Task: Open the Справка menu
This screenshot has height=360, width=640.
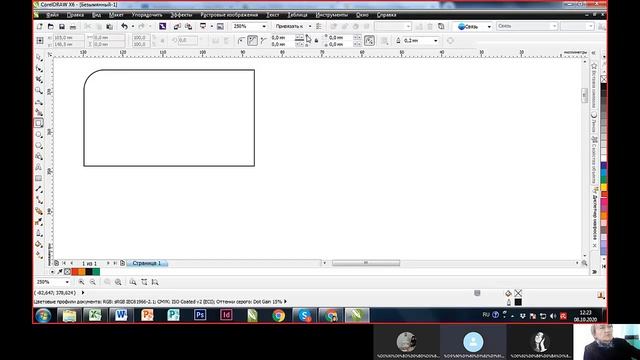Action: pos(386,15)
